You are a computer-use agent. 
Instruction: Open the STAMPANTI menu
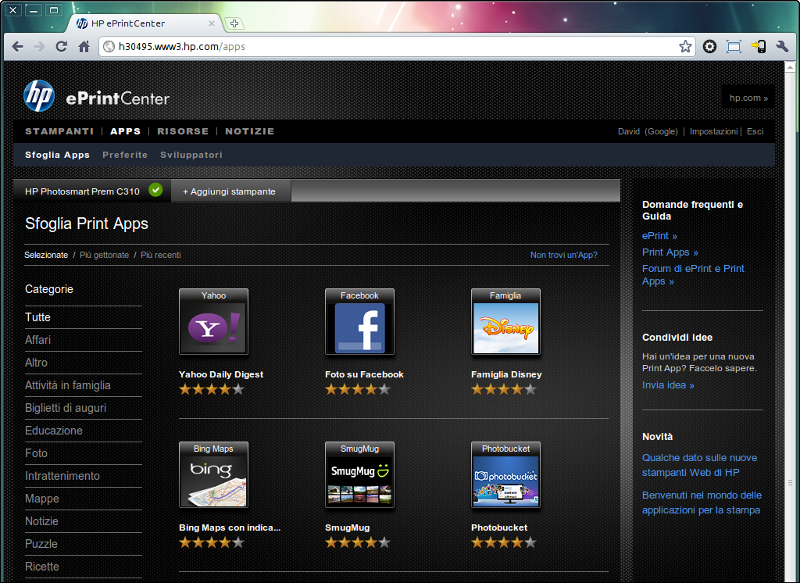click(60, 131)
